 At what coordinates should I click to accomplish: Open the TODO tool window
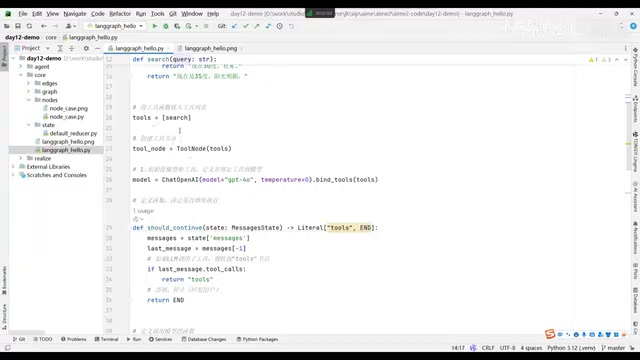coord(43,339)
